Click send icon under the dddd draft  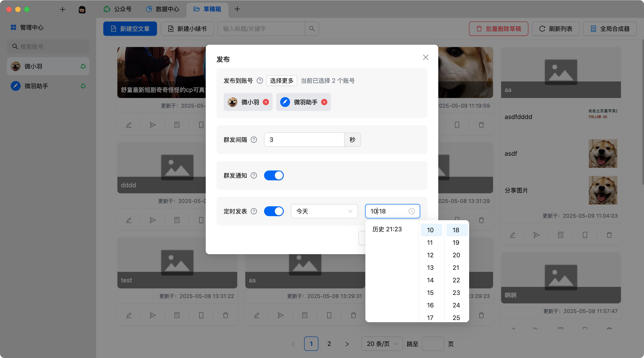coord(153,220)
